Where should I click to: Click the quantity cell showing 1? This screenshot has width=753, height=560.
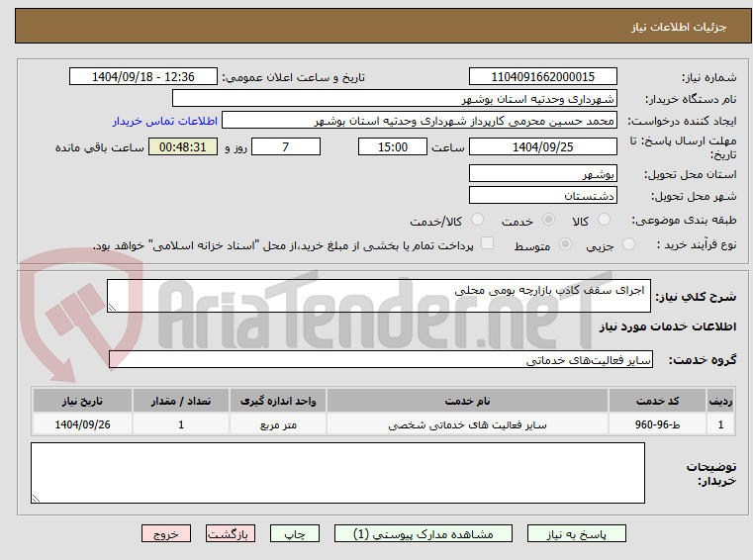(181, 424)
